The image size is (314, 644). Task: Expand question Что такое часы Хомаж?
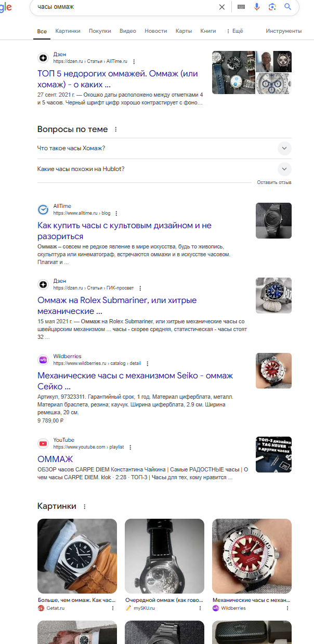coord(164,148)
